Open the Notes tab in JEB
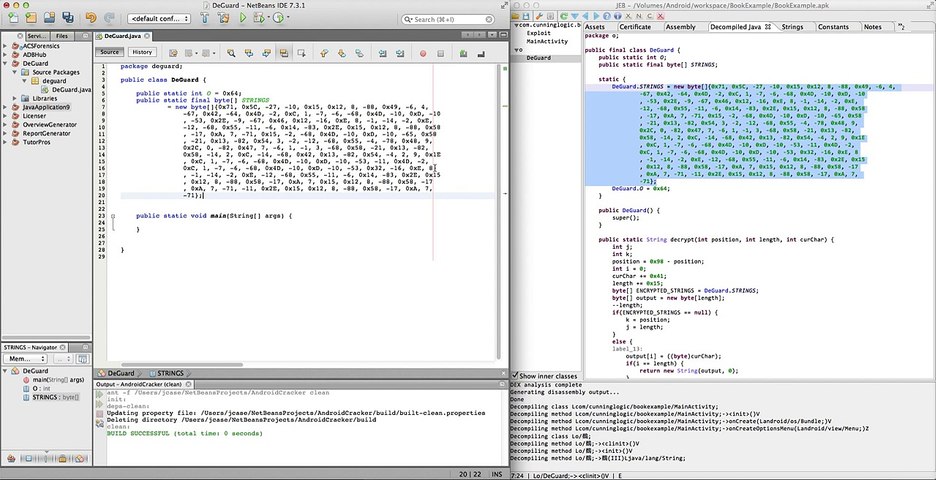Image resolution: width=936 pixels, height=480 pixels. click(x=872, y=27)
